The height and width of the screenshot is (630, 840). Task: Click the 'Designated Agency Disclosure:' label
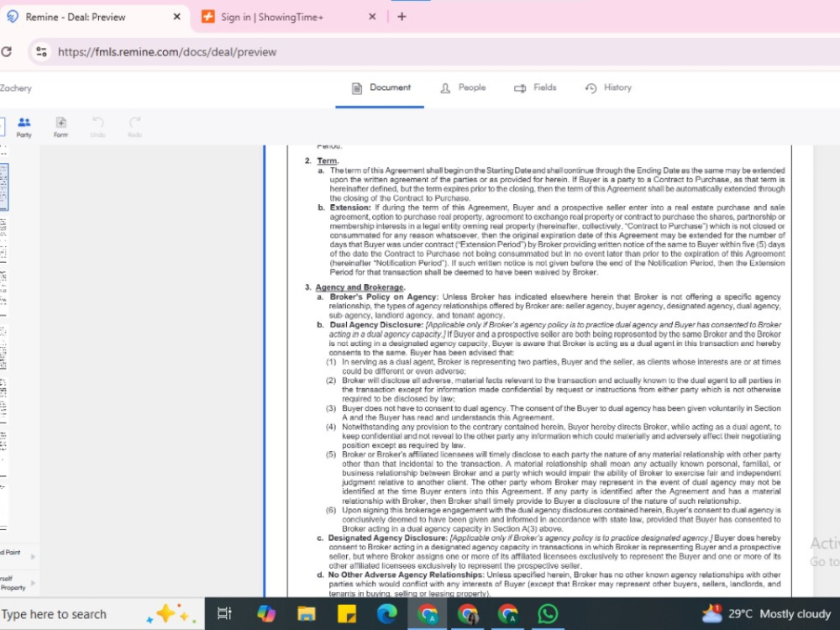point(387,538)
